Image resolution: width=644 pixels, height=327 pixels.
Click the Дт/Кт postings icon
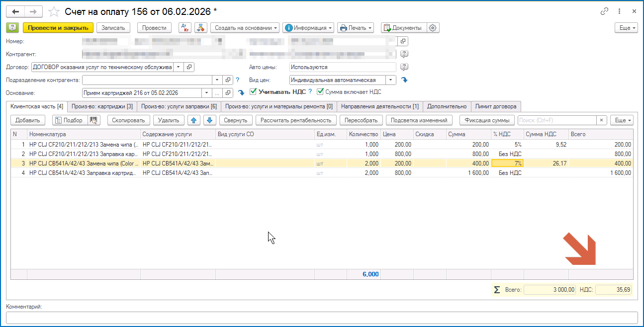point(184,28)
